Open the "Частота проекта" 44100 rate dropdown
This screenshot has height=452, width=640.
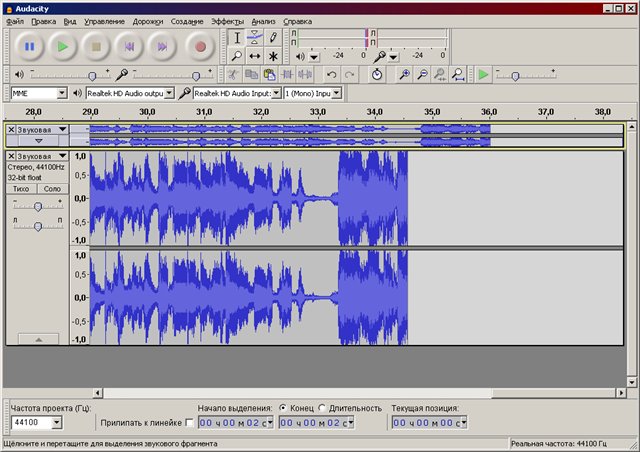tap(56, 423)
